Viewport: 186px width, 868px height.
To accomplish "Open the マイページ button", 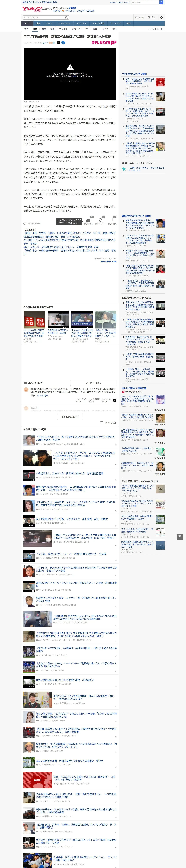I will (139, 18).
